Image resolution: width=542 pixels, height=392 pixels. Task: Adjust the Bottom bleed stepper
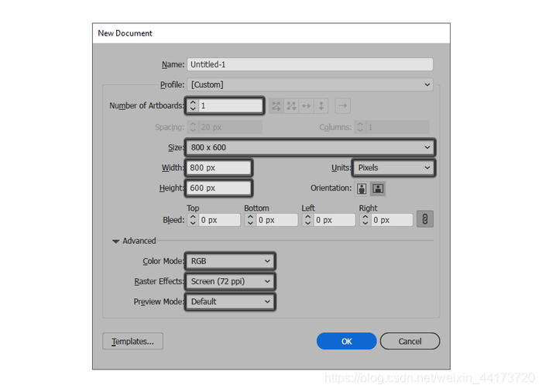click(250, 220)
